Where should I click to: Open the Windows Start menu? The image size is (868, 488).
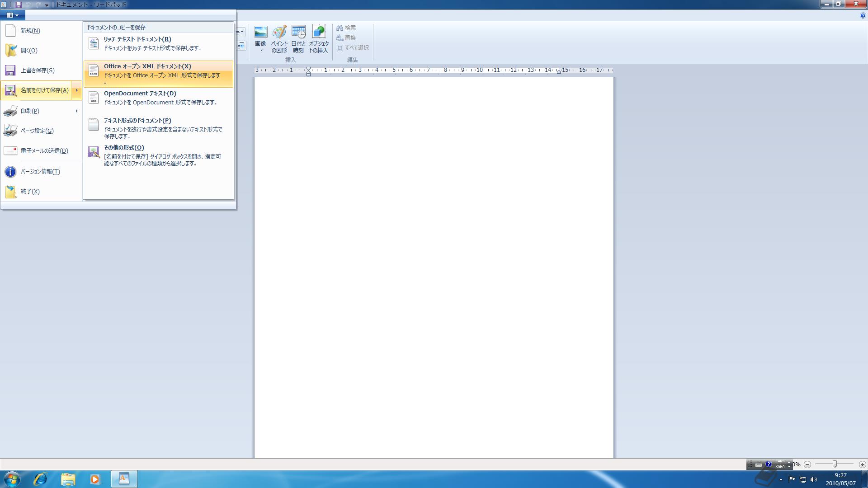coord(12,479)
